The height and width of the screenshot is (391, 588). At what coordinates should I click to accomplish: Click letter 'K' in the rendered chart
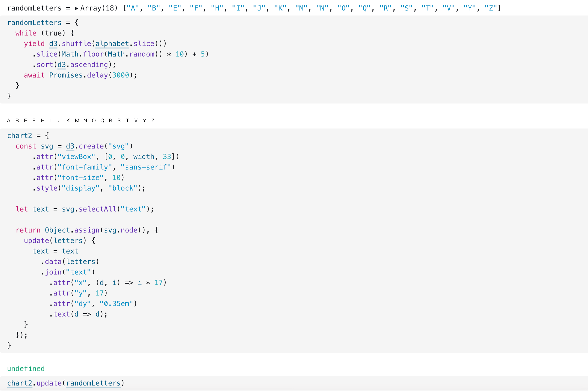tap(68, 121)
